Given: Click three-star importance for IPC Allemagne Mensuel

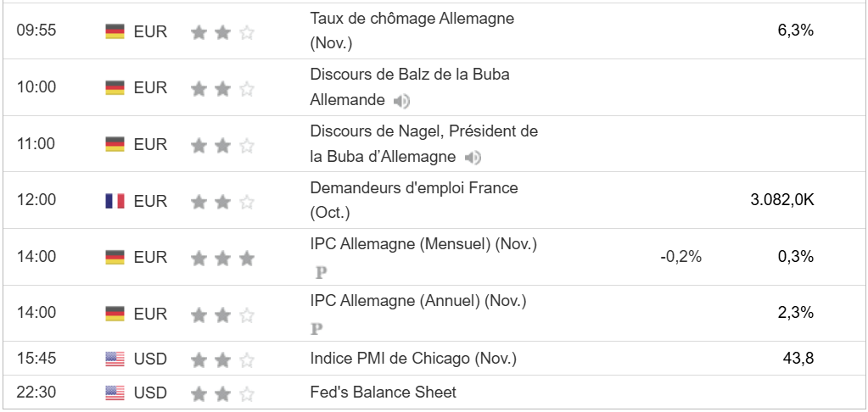Looking at the screenshot, I should click(222, 258).
